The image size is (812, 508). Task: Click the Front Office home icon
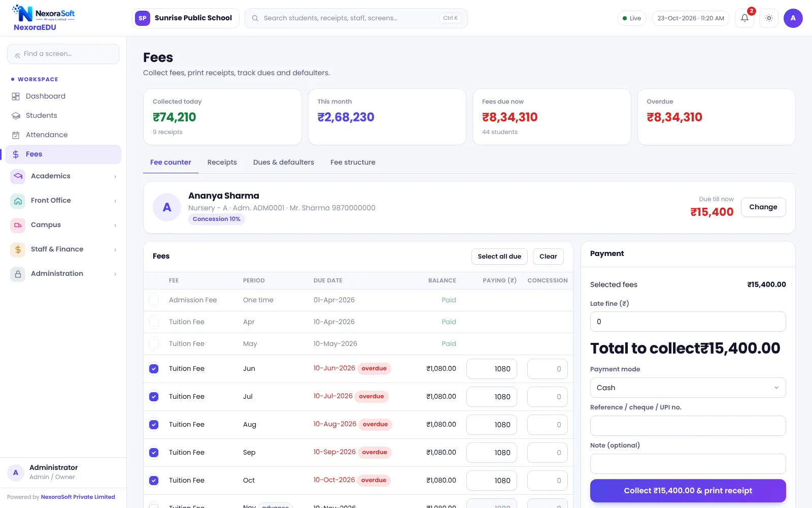[18, 201]
